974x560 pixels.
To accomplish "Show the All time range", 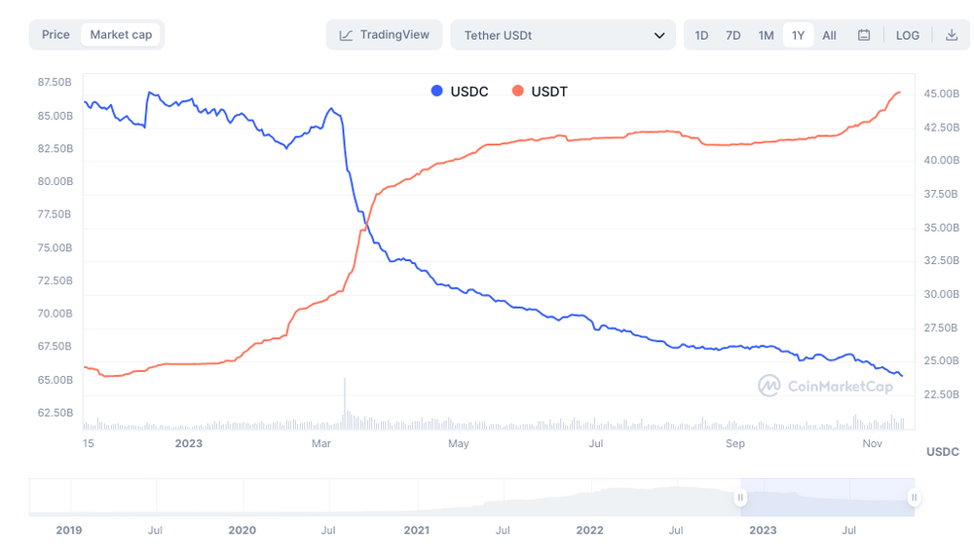I will click(829, 35).
